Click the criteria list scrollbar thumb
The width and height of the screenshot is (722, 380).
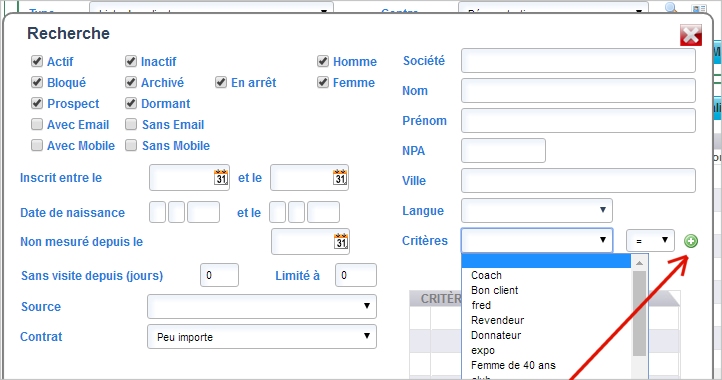click(639, 313)
